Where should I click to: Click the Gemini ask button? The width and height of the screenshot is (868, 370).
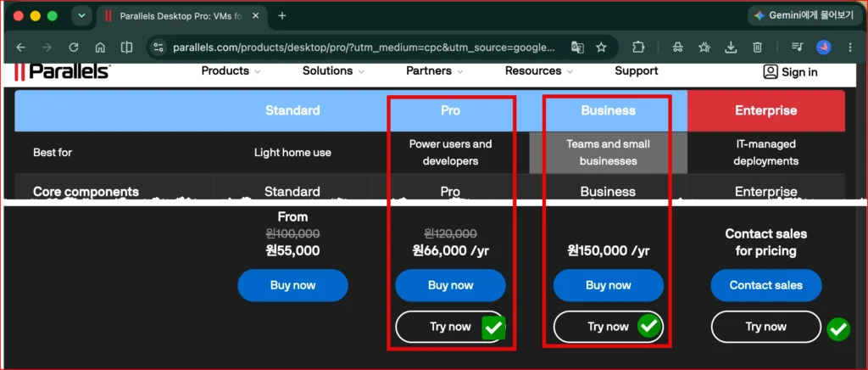coord(805,15)
